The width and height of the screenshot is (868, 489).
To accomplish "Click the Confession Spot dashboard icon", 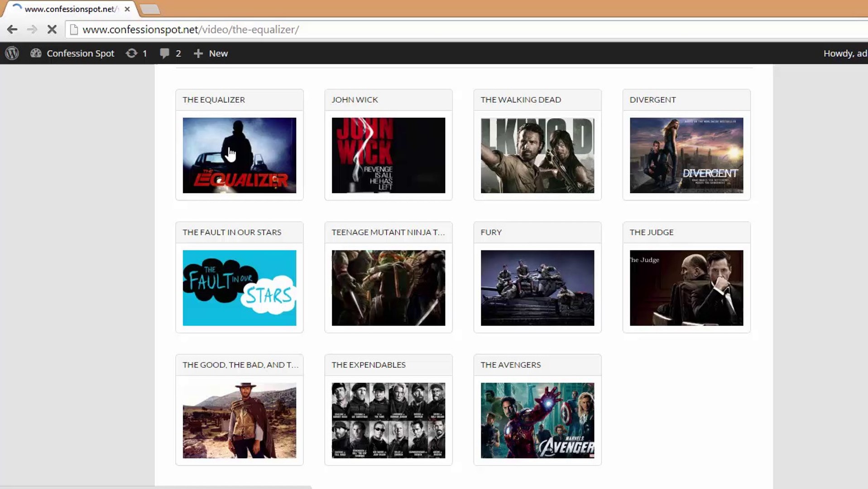I will coord(36,53).
